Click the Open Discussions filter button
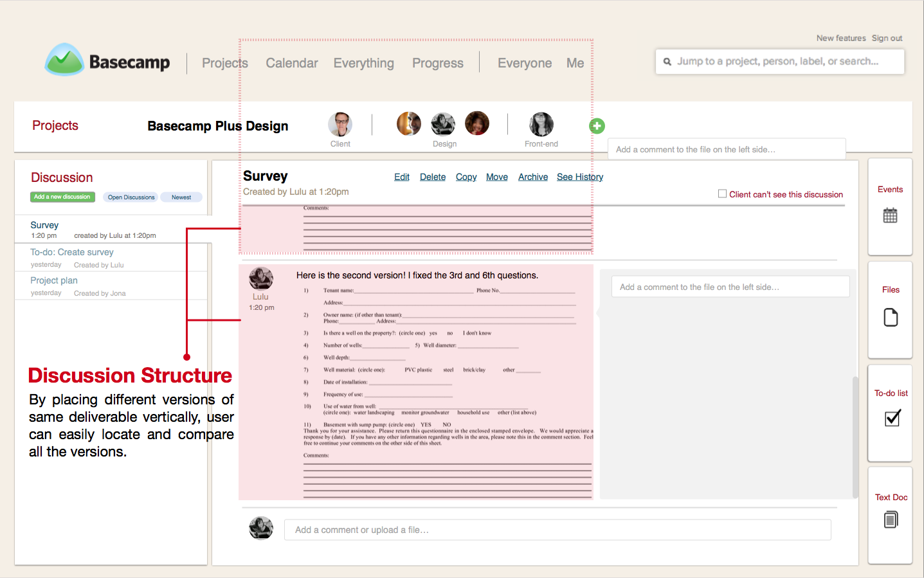Viewport: 924px width, 578px height. coord(131,197)
